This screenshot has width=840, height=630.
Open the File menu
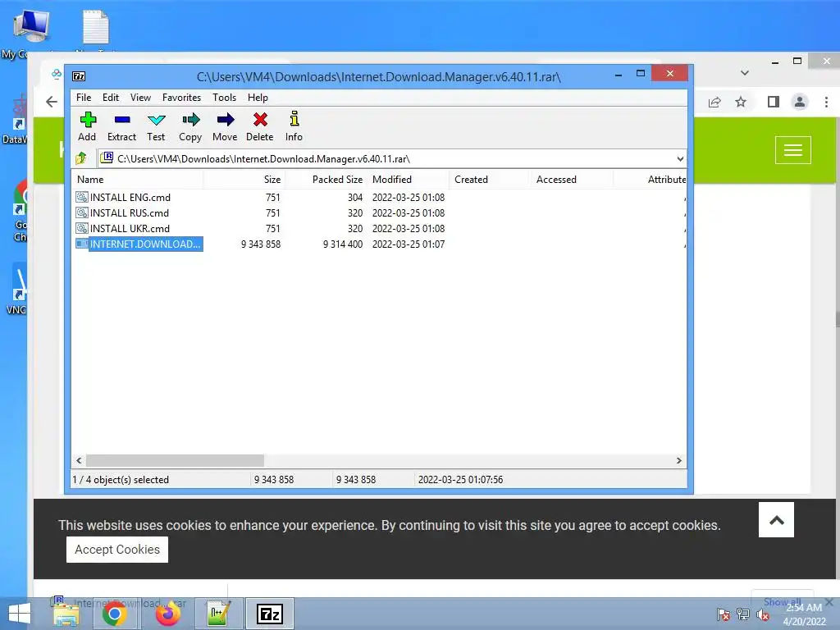(84, 98)
